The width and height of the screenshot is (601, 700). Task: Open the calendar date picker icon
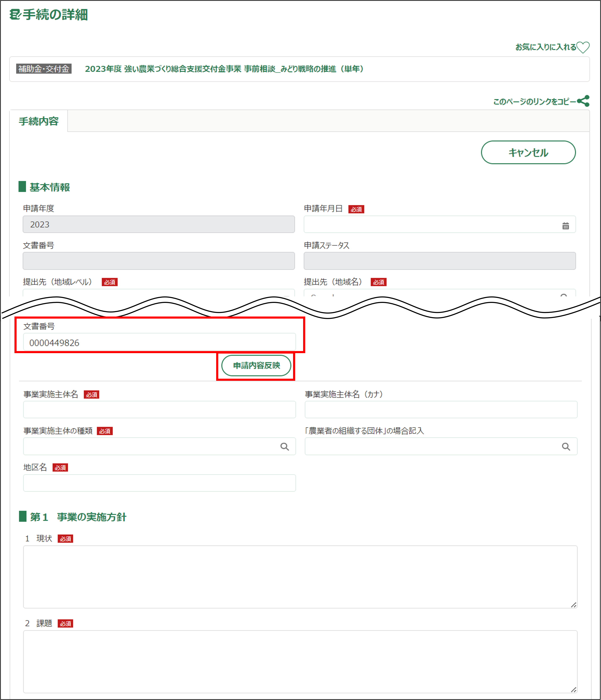pos(566,226)
